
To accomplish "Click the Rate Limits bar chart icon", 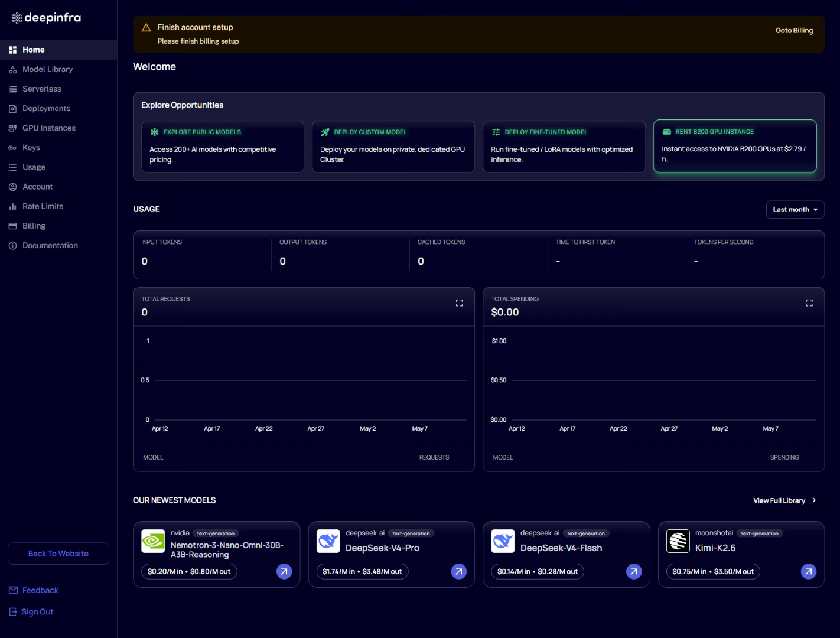I will (x=12, y=206).
